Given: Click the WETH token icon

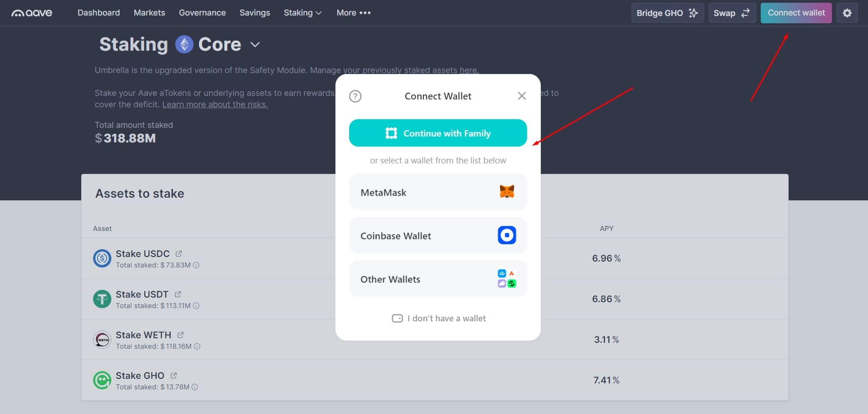Looking at the screenshot, I should coord(102,340).
